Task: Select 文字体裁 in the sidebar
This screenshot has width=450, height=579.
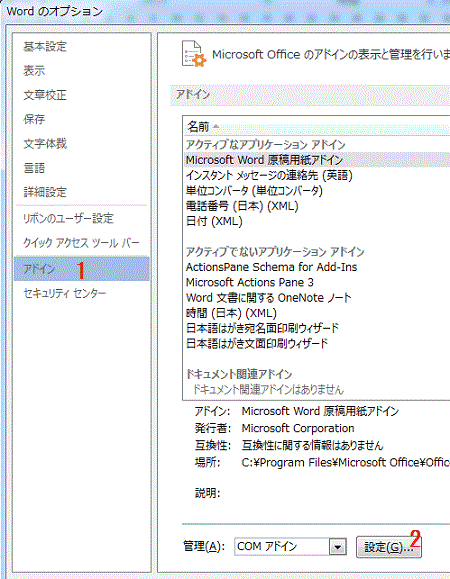Action: coord(45,143)
